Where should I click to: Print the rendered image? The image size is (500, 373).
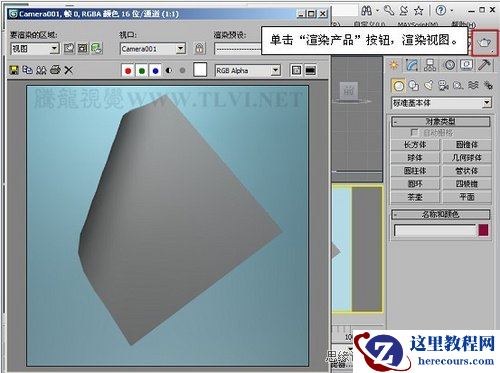(55, 70)
